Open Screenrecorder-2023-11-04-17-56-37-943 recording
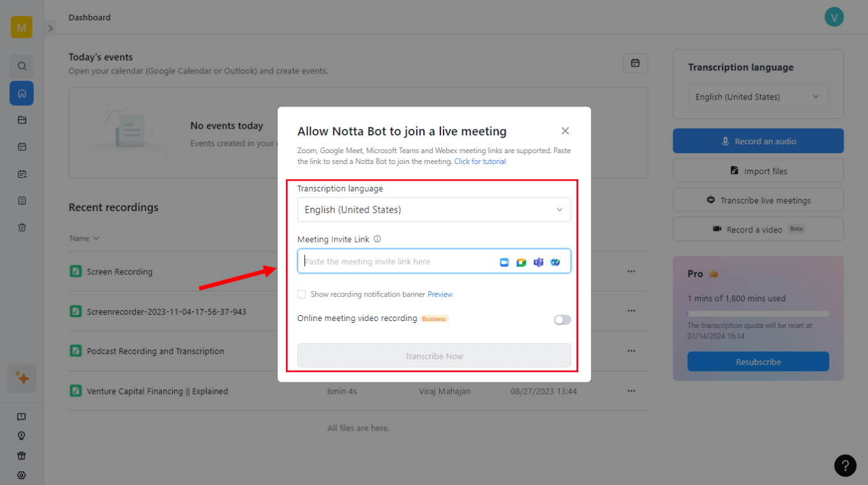 [167, 311]
